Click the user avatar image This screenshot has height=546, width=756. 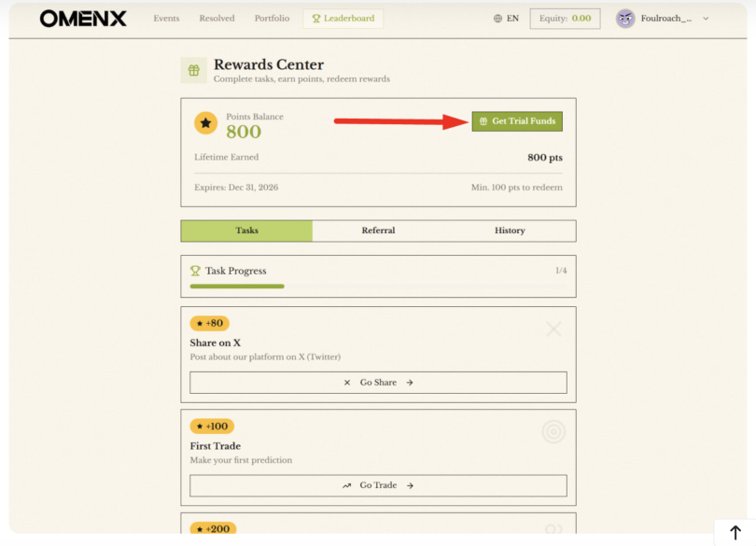tap(625, 19)
